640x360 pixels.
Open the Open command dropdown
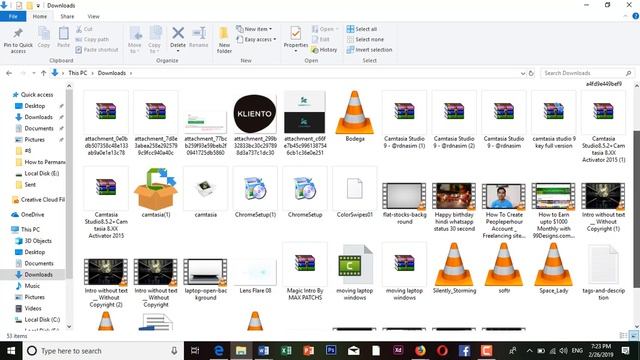[325, 29]
